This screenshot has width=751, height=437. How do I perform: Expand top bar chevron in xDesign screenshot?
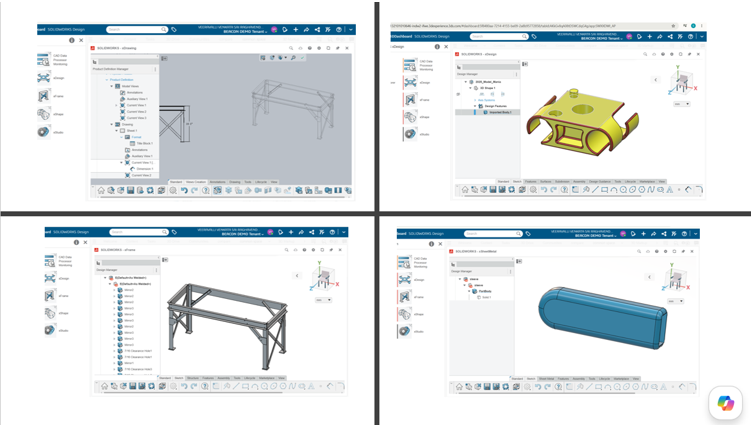(702, 36)
